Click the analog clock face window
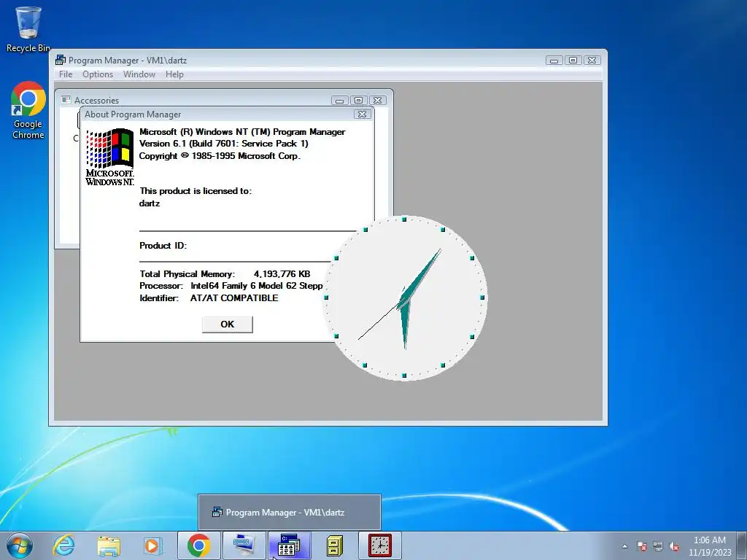 point(405,297)
